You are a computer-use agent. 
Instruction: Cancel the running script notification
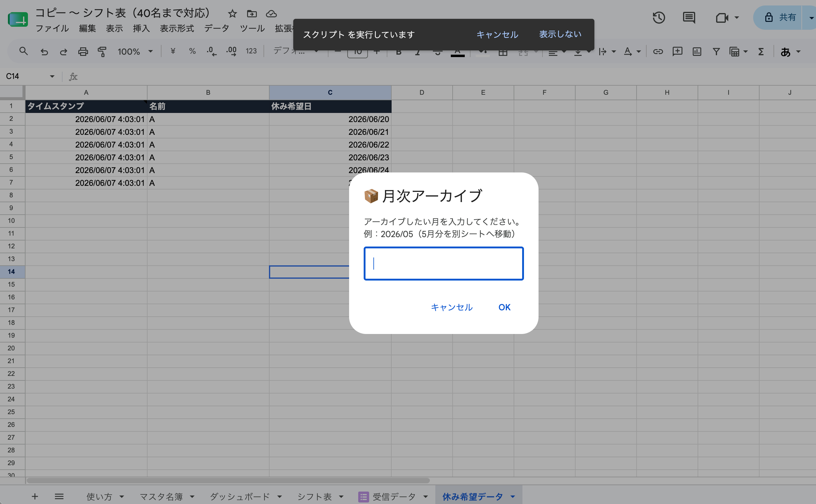coord(497,34)
